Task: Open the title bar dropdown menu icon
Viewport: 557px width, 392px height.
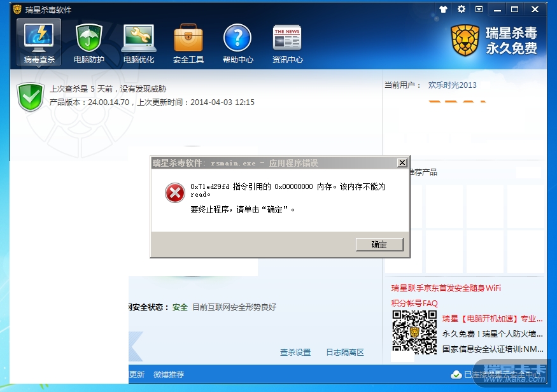Action: [x=479, y=10]
